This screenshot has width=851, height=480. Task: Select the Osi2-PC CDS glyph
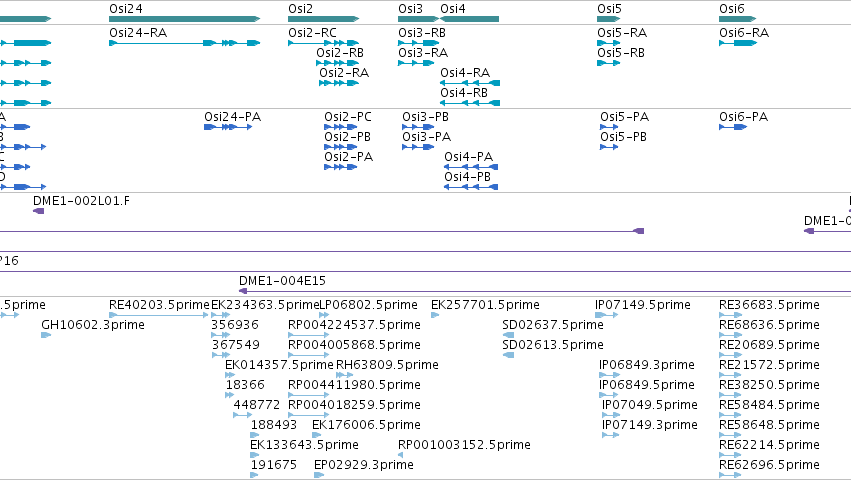coord(341,127)
